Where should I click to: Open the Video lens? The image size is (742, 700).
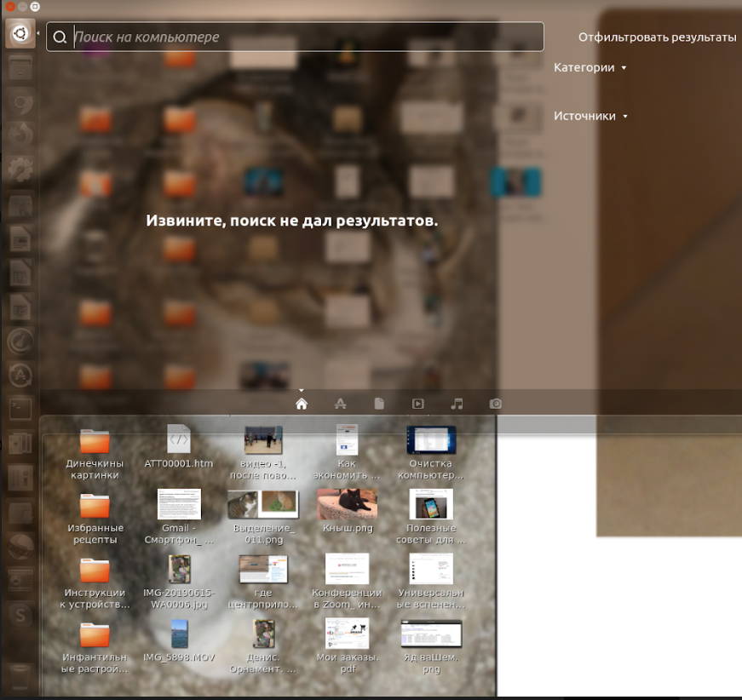pyautogui.click(x=417, y=404)
